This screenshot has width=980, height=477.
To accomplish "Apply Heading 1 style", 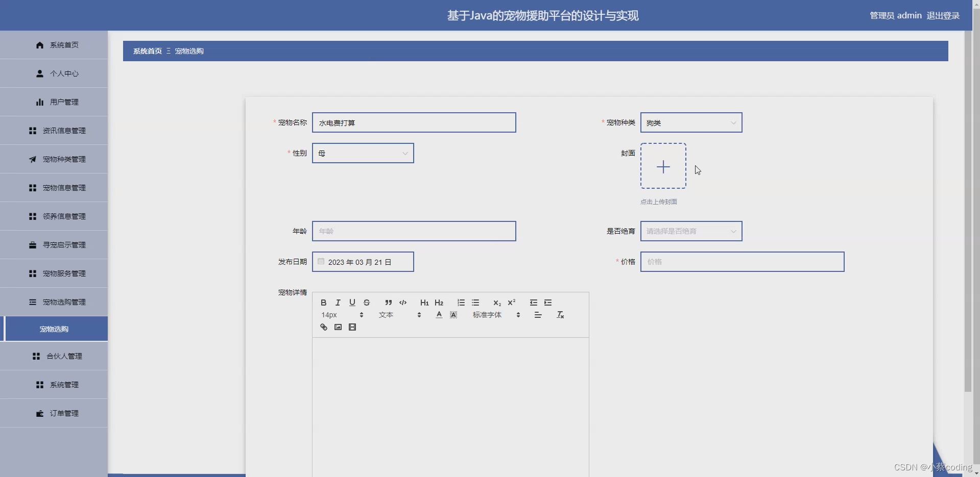I will coord(424,303).
